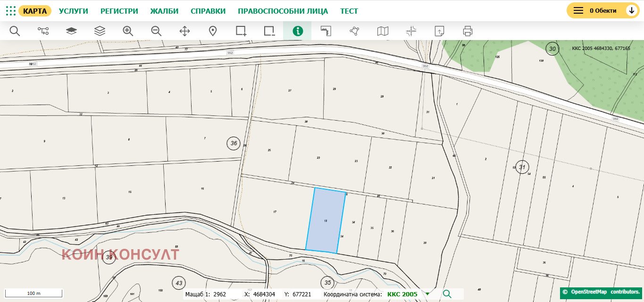Open the layers panel icon

coord(99,31)
